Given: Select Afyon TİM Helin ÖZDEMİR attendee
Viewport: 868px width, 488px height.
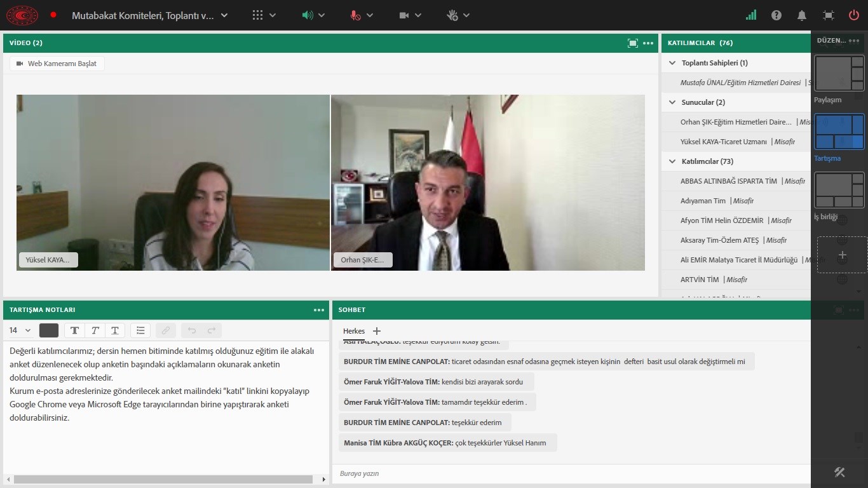Looking at the screenshot, I should [736, 220].
